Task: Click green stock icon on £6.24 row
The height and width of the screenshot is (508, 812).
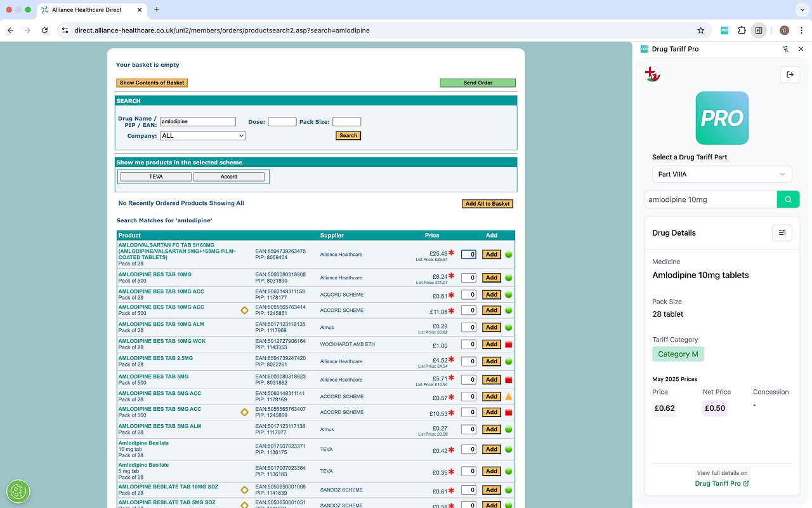Action: (x=508, y=277)
